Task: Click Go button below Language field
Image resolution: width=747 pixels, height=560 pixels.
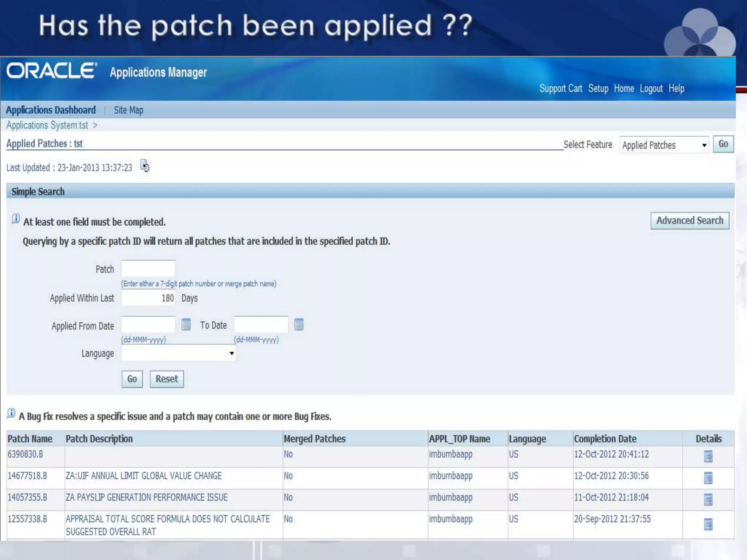Action: pos(132,379)
